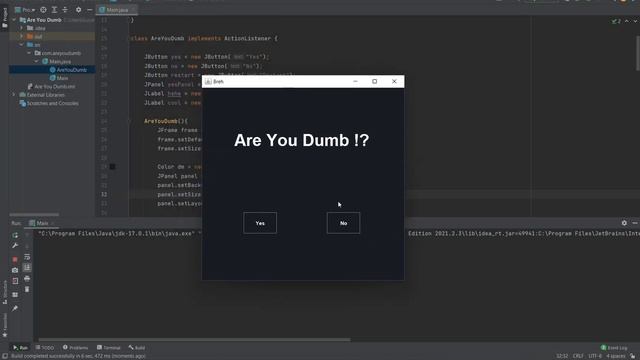
Task: Select Scratches and Consoles
Action: pos(49,103)
